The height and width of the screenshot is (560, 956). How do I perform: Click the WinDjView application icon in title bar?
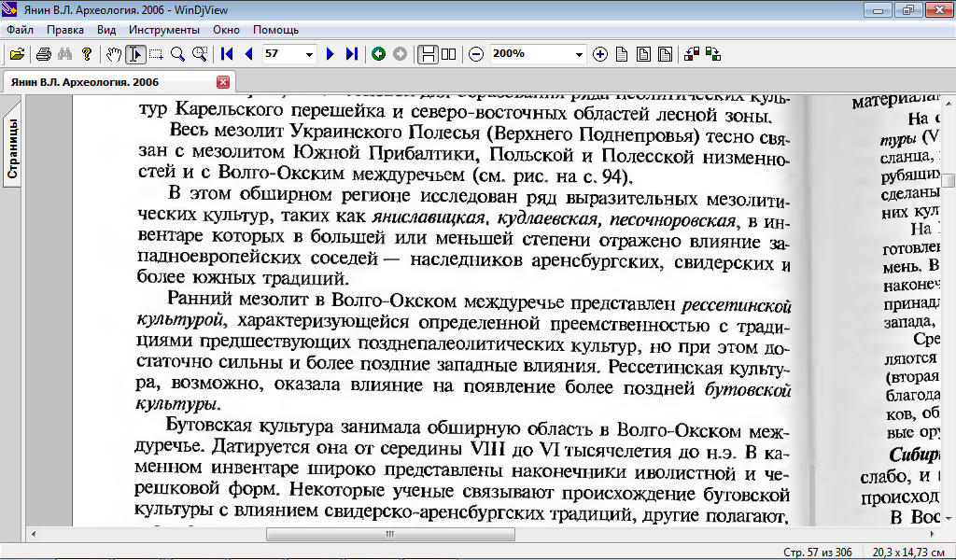(9, 9)
